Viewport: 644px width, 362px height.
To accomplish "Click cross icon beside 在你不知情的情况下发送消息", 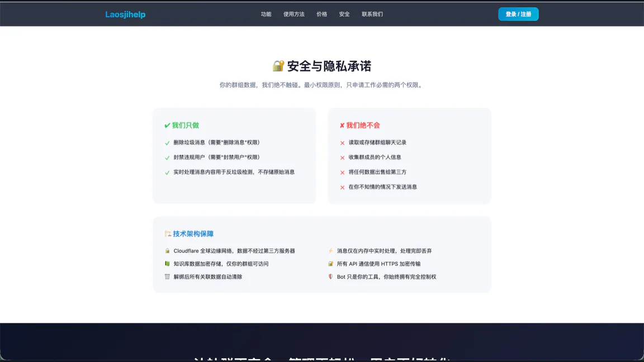I will pyautogui.click(x=343, y=188).
